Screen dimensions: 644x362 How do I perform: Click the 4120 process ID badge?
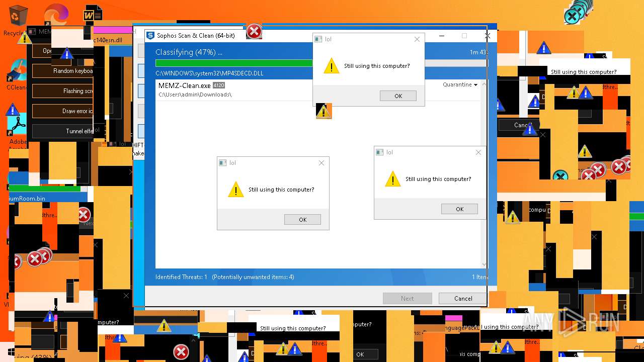pyautogui.click(x=218, y=85)
